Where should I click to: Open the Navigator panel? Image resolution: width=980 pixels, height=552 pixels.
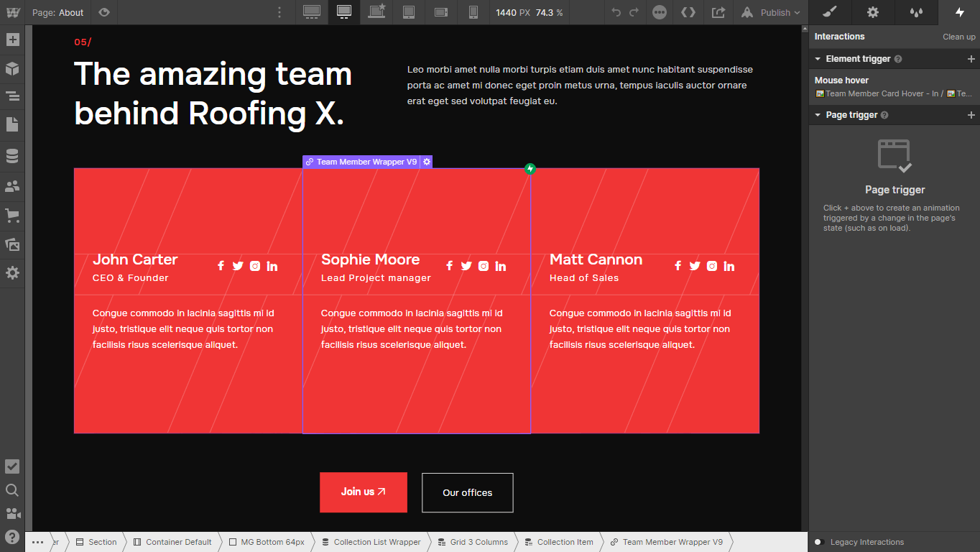11,96
